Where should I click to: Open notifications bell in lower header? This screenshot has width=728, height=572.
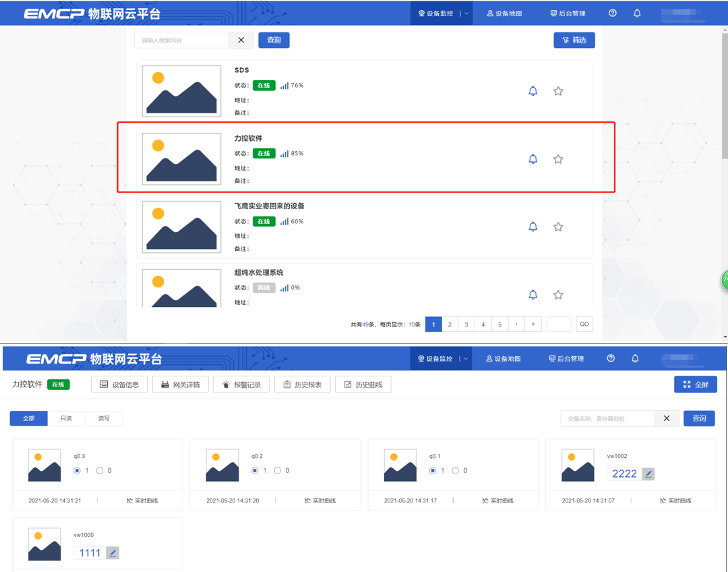tap(635, 358)
